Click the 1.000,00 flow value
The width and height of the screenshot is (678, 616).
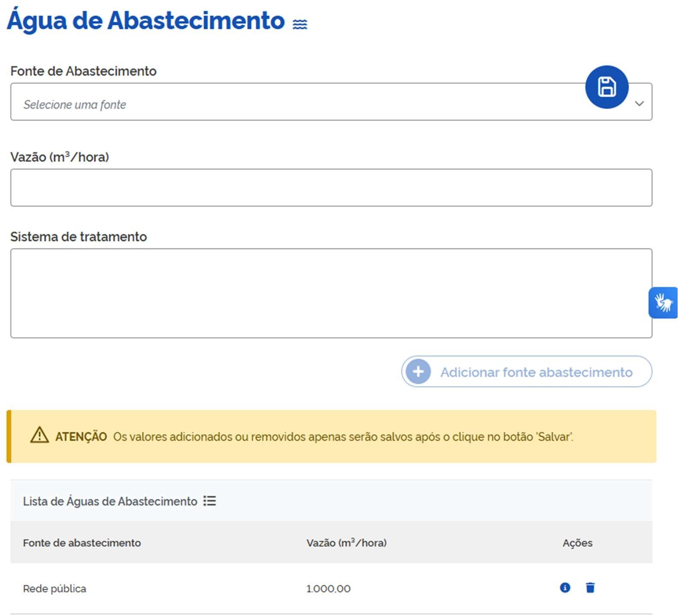328,589
